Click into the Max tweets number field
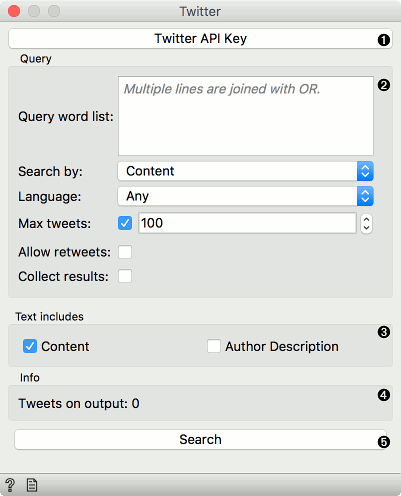 (247, 223)
